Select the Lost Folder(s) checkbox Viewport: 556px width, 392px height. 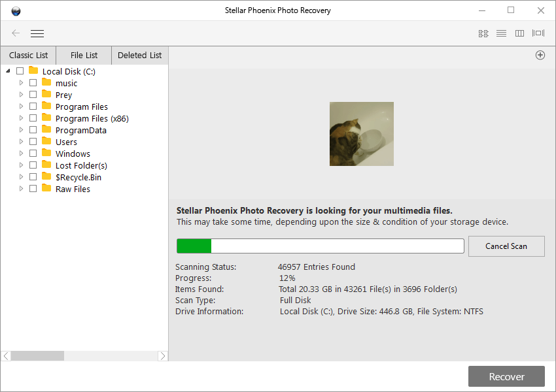tap(33, 165)
